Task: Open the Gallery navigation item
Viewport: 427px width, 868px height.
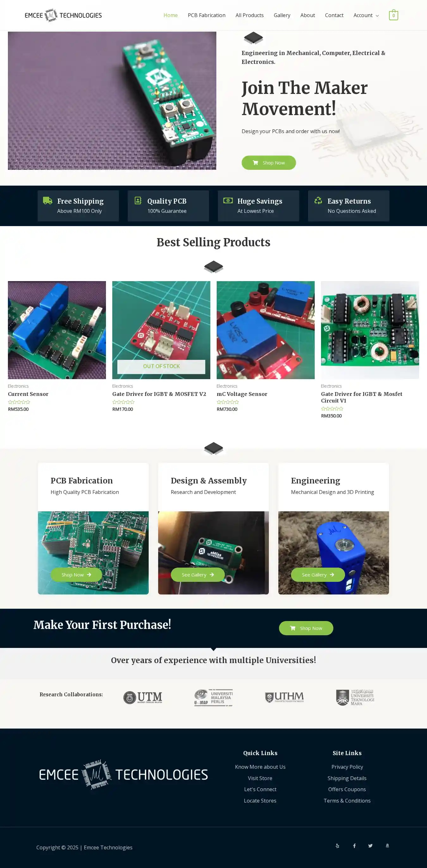Action: pos(282,15)
